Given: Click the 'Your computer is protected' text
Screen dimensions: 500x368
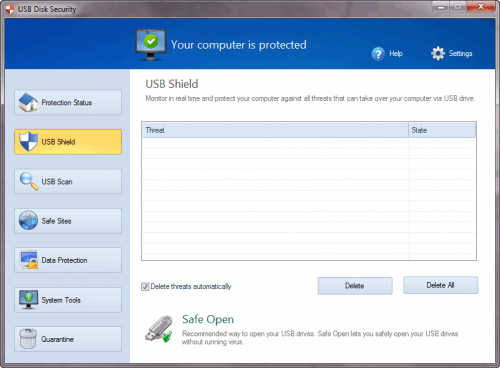Looking at the screenshot, I should (x=239, y=45).
